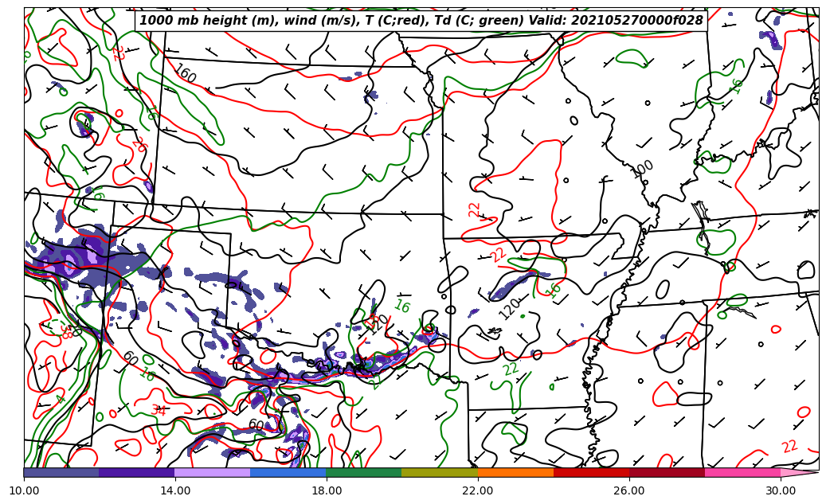Select the black 100 height contour label

coord(642,169)
